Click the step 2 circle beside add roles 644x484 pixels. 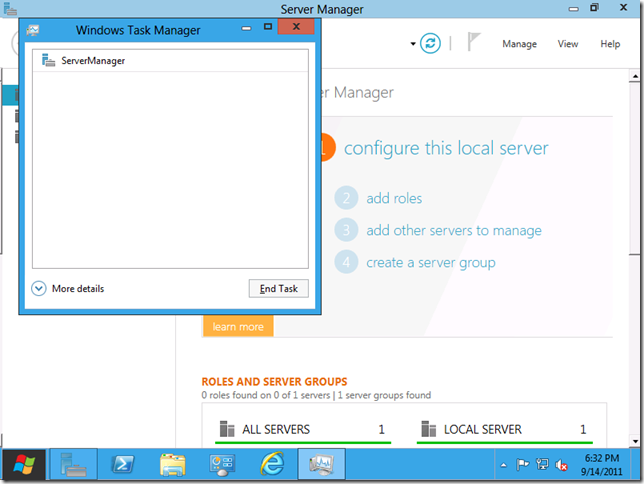(346, 198)
